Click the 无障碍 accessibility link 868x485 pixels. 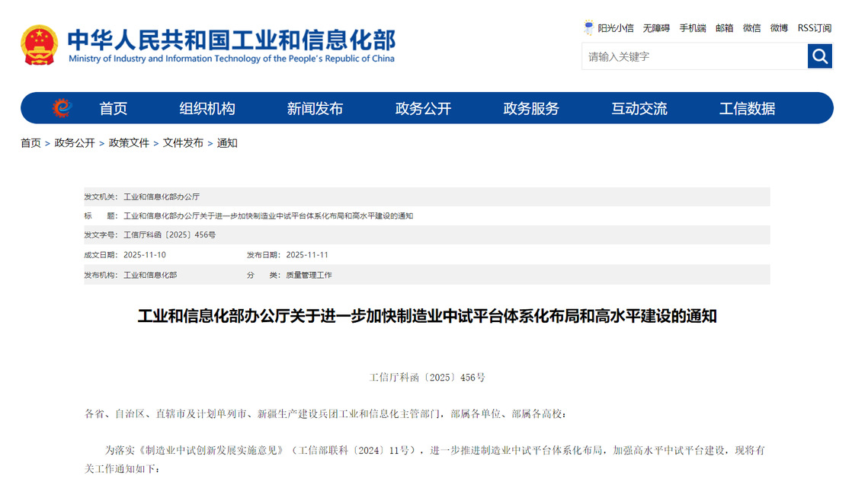pos(655,28)
